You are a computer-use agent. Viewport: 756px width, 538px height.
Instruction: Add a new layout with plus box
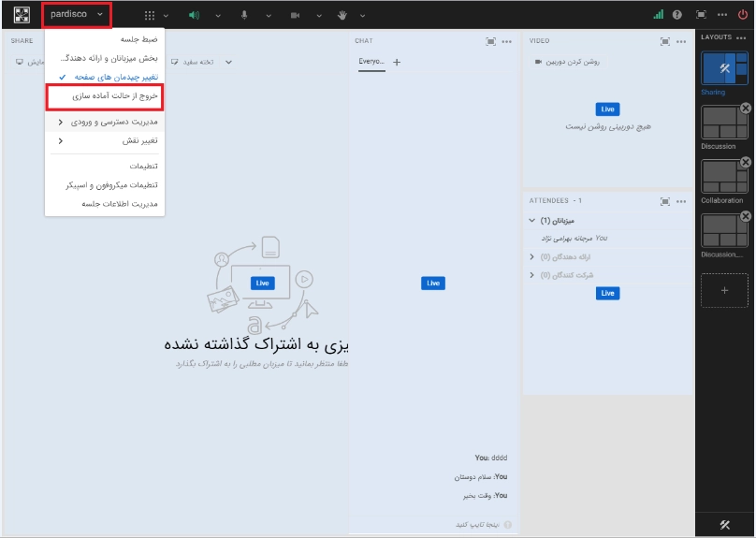point(724,290)
